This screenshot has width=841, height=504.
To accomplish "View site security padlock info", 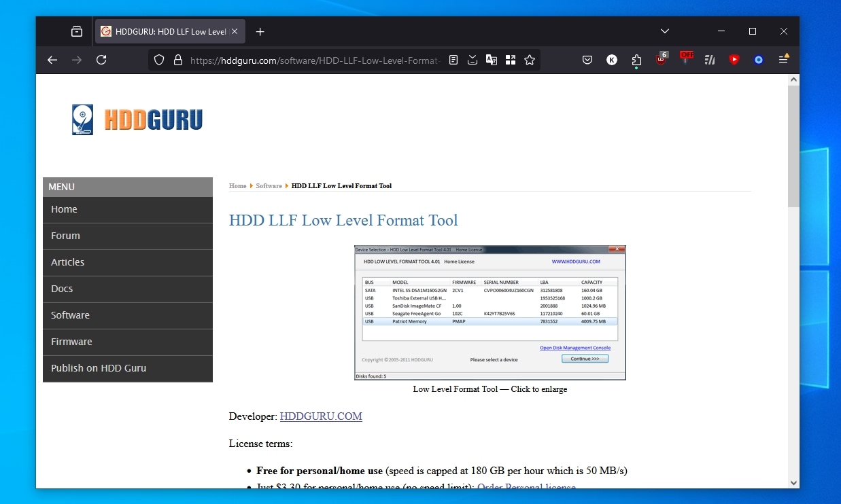I will click(178, 60).
